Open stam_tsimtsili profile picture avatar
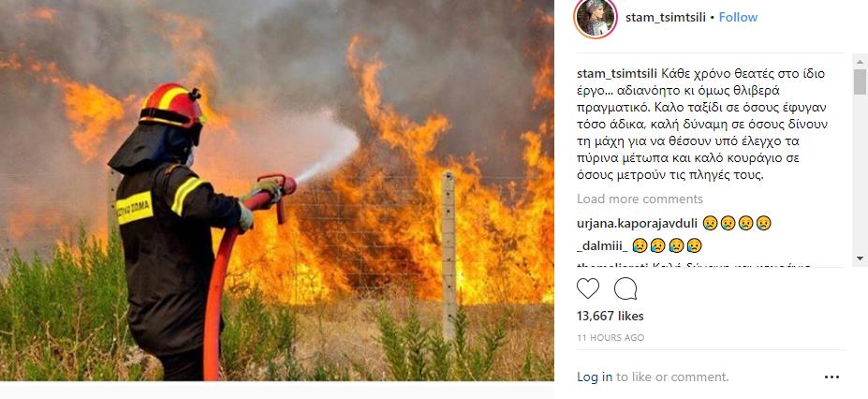This screenshot has height=399, width=868. tap(596, 17)
